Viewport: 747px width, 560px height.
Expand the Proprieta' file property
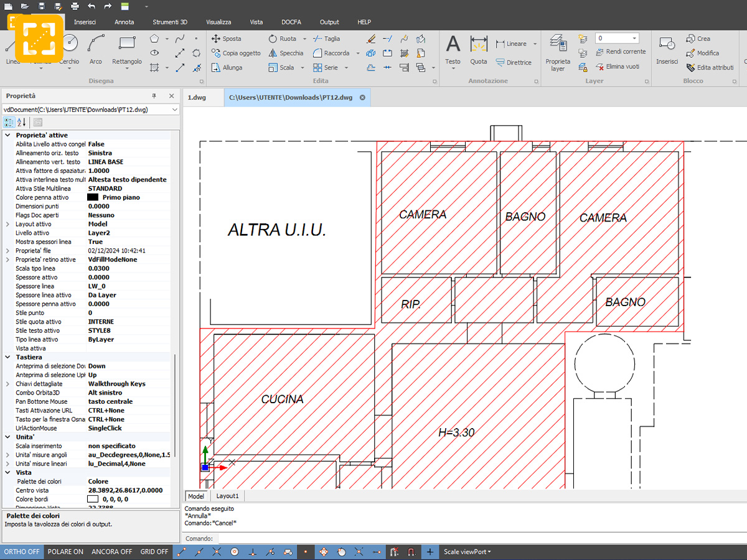(8, 251)
